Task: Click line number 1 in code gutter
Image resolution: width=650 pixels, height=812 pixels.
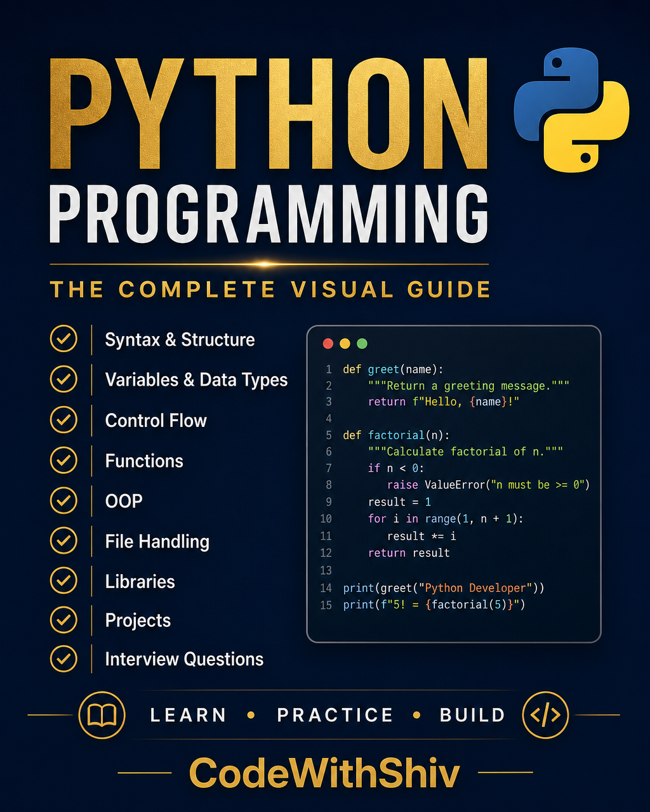Action: pyautogui.click(x=329, y=369)
